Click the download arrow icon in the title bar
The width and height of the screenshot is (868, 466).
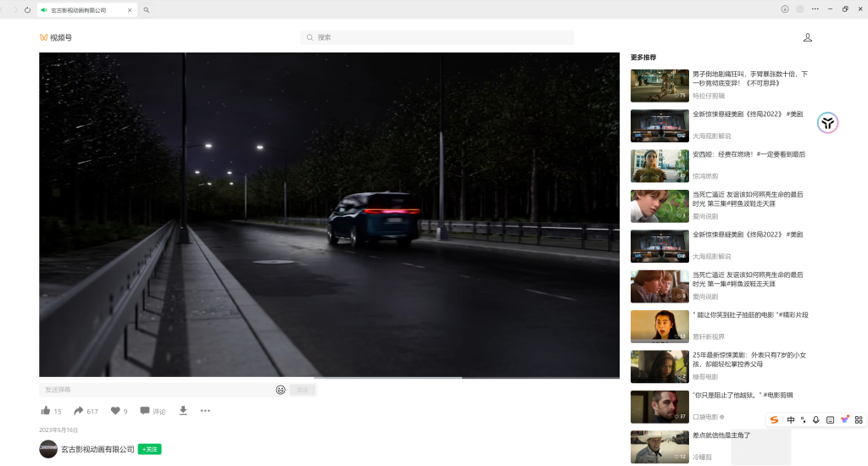tap(784, 8)
